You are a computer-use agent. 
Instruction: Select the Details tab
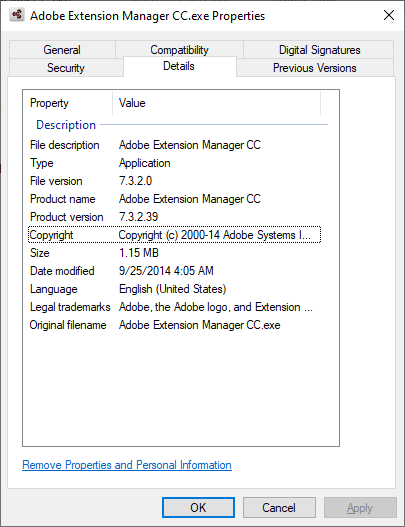pos(179,66)
